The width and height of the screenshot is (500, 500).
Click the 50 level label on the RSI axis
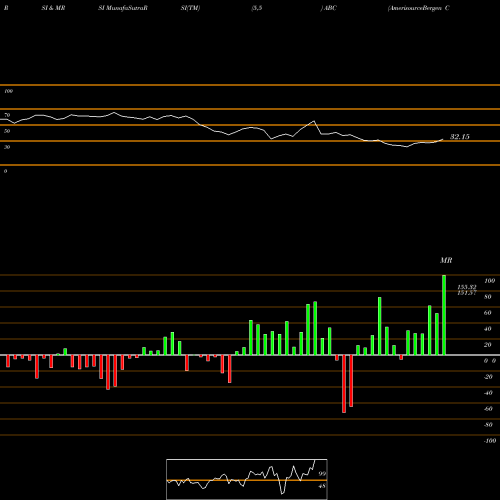point(7,131)
